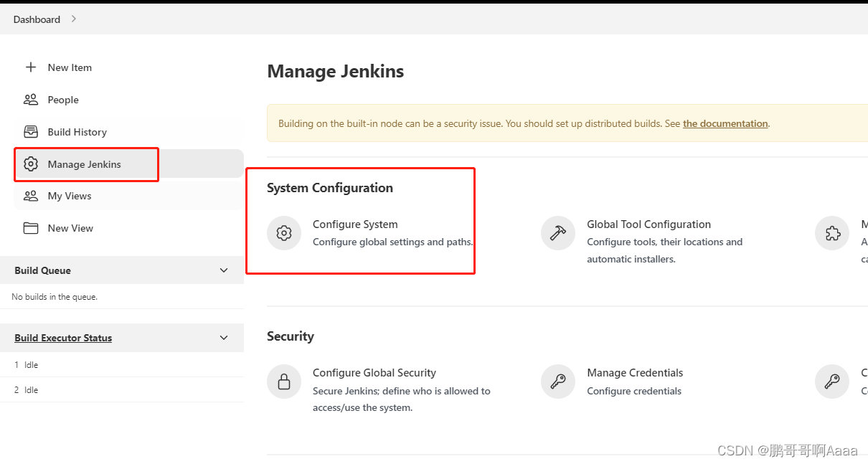This screenshot has width=868, height=464.
Task: Click the Configure Global Security lock icon
Action: (x=284, y=382)
